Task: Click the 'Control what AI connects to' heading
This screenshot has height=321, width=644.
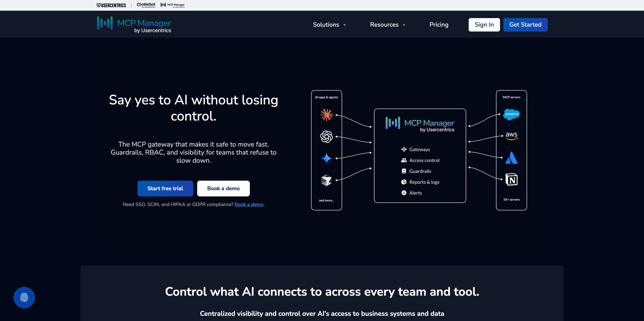Action: click(322, 292)
